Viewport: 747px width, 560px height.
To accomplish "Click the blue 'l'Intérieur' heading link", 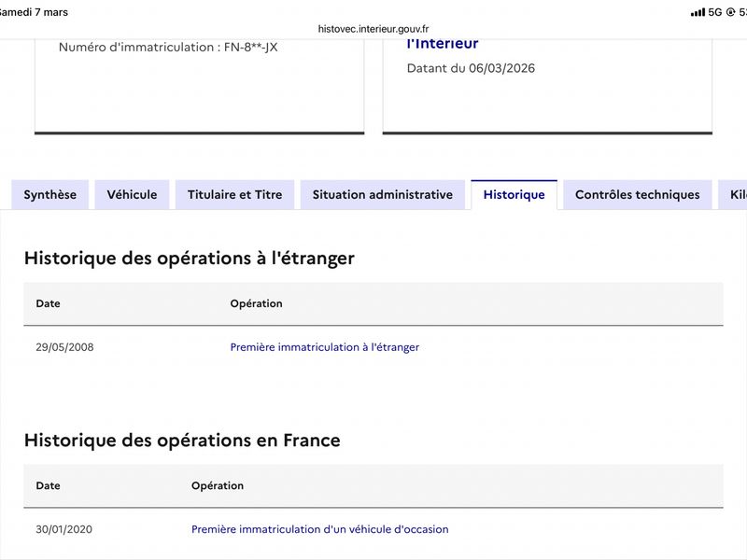I will [x=443, y=44].
